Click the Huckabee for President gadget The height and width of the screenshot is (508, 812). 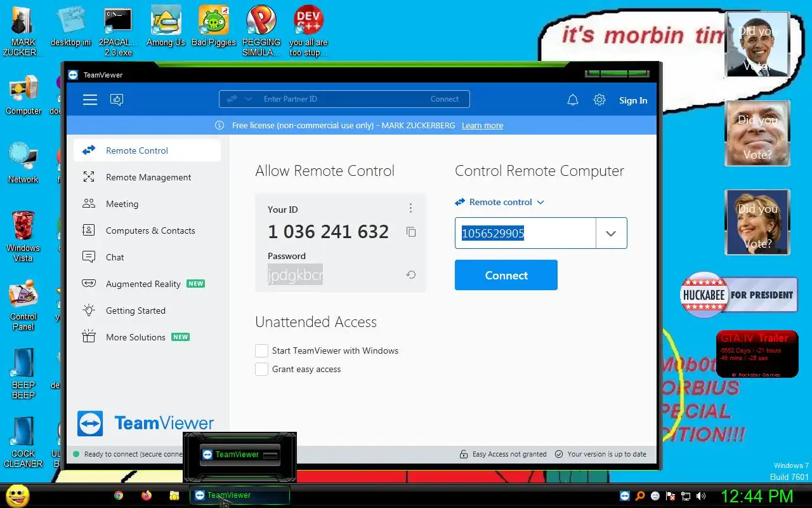(738, 295)
